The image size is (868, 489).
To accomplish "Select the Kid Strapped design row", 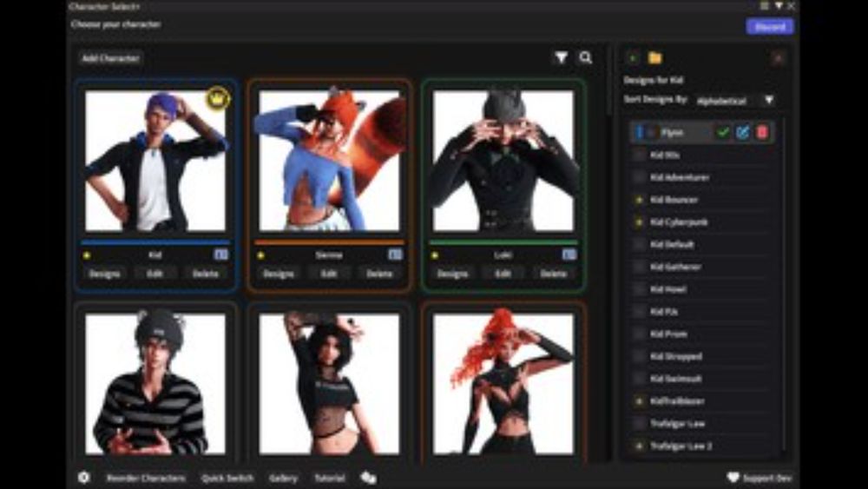I will (x=702, y=356).
